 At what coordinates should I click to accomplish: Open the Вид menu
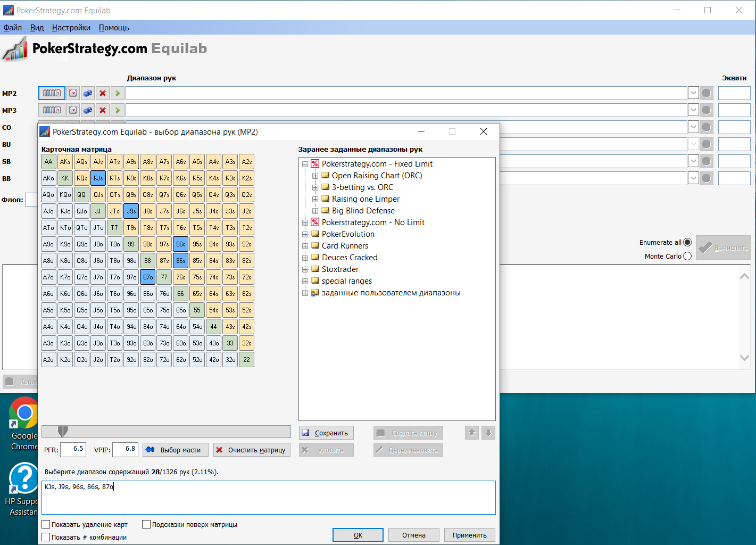(37, 28)
